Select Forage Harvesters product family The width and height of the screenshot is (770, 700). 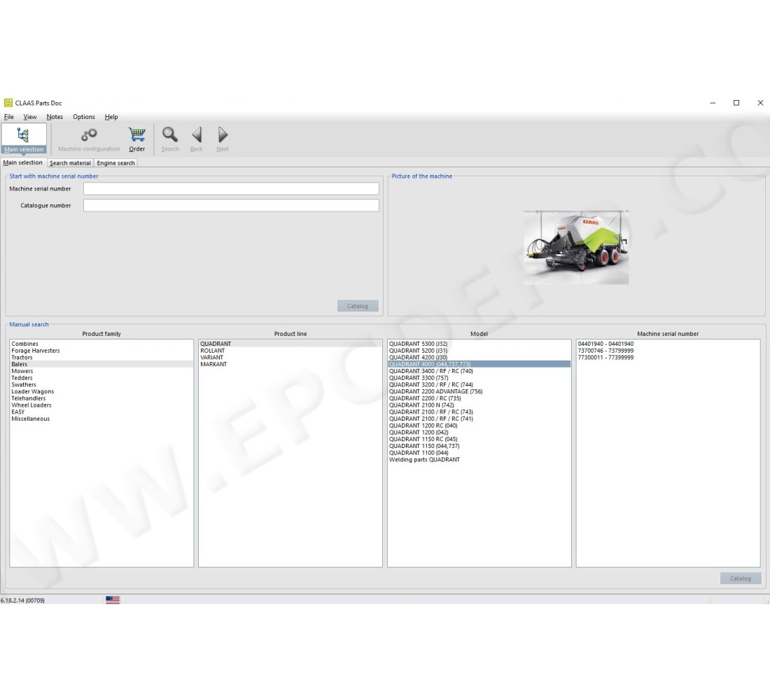click(x=101, y=351)
